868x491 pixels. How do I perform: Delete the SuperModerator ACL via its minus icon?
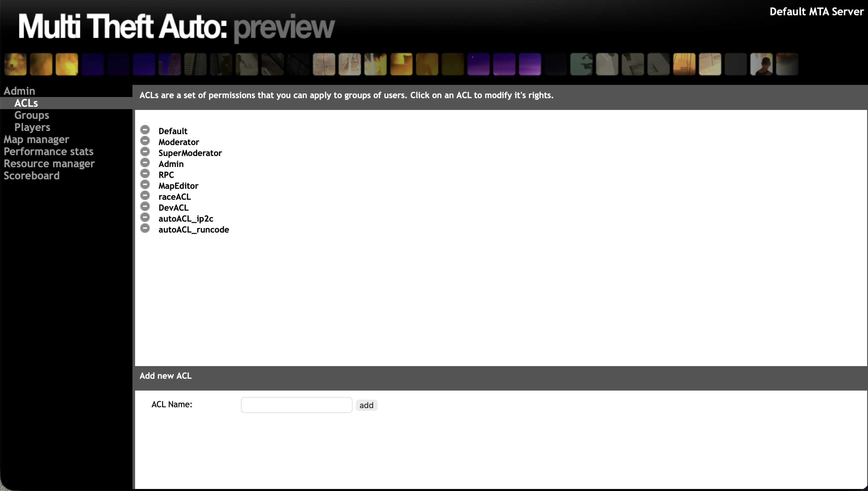pyautogui.click(x=145, y=152)
